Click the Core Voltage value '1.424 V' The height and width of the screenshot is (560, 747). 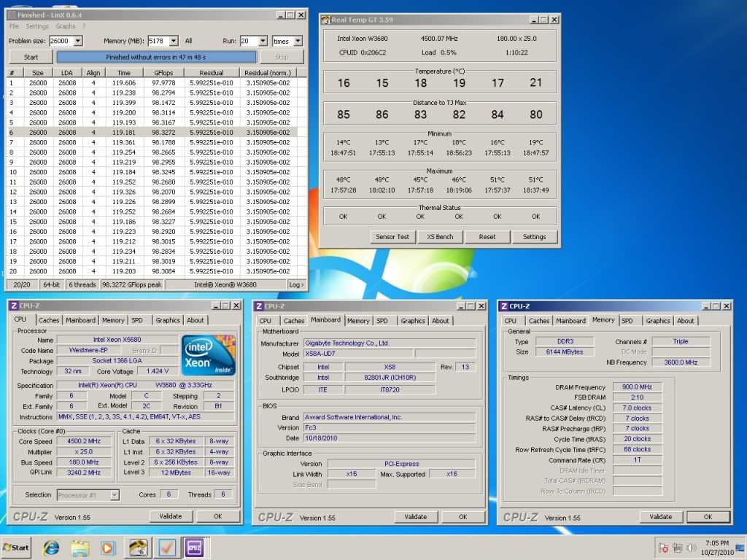(x=158, y=371)
